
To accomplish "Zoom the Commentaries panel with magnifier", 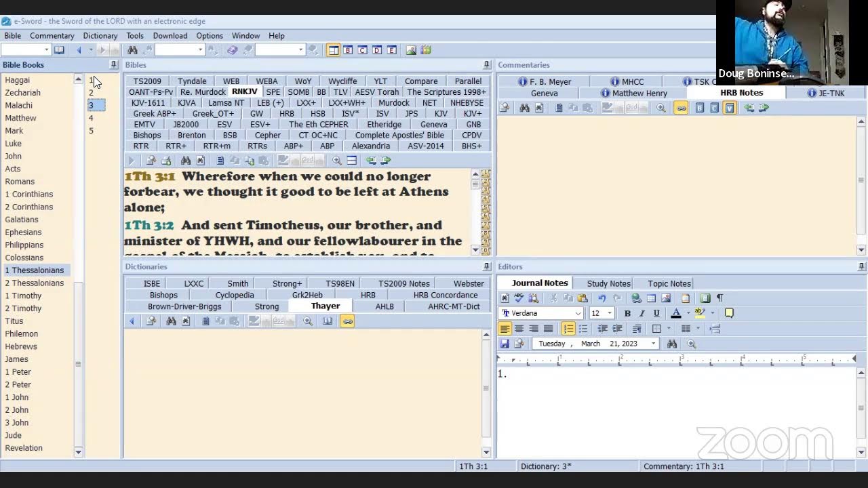I will tap(661, 108).
